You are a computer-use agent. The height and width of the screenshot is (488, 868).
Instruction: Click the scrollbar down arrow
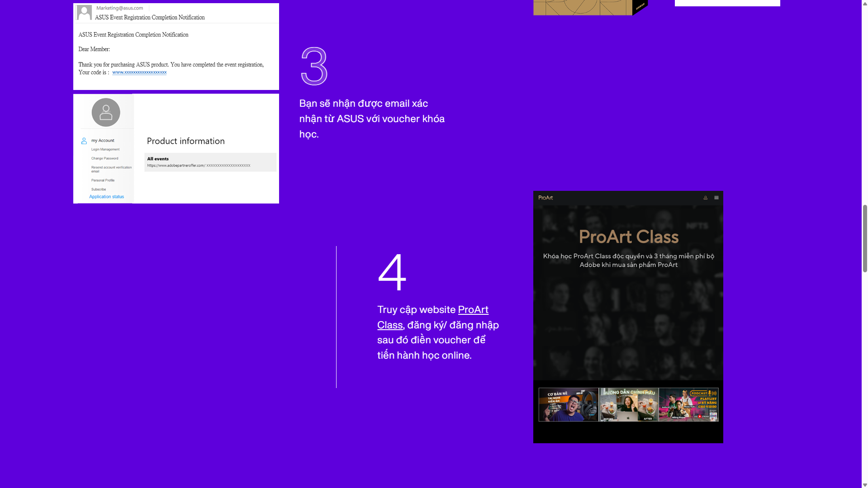coord(865,485)
